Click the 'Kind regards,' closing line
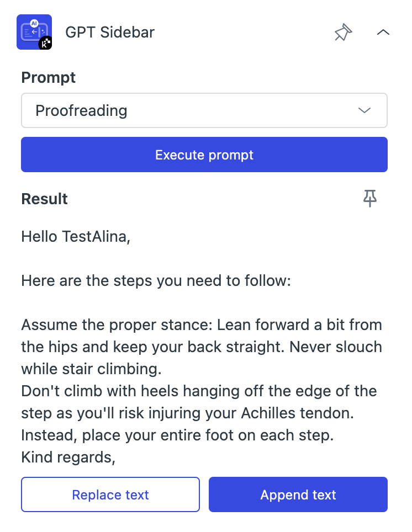412x532 pixels. (68, 457)
